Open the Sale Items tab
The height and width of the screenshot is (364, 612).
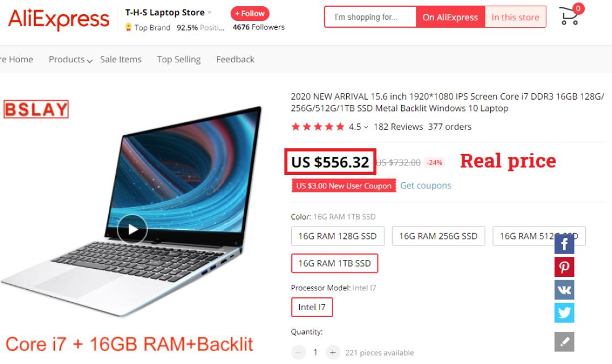tap(121, 59)
